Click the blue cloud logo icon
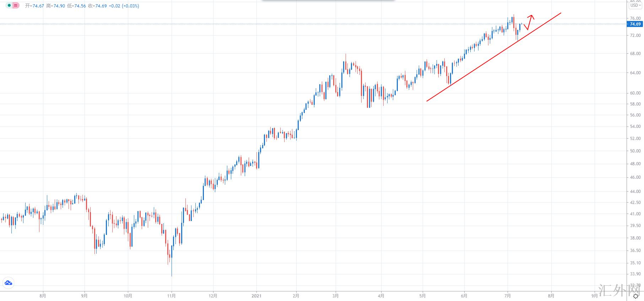This screenshot has width=644, height=301. coord(8,283)
